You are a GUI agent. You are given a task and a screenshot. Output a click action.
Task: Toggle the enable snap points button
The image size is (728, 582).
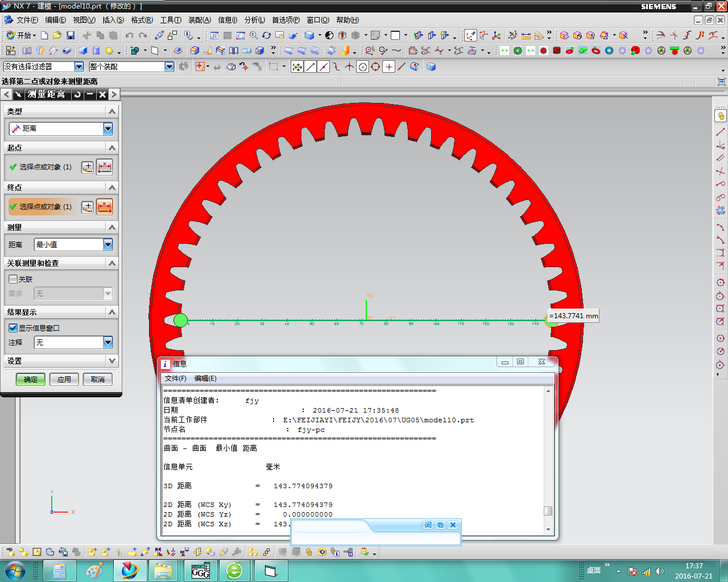click(297, 66)
